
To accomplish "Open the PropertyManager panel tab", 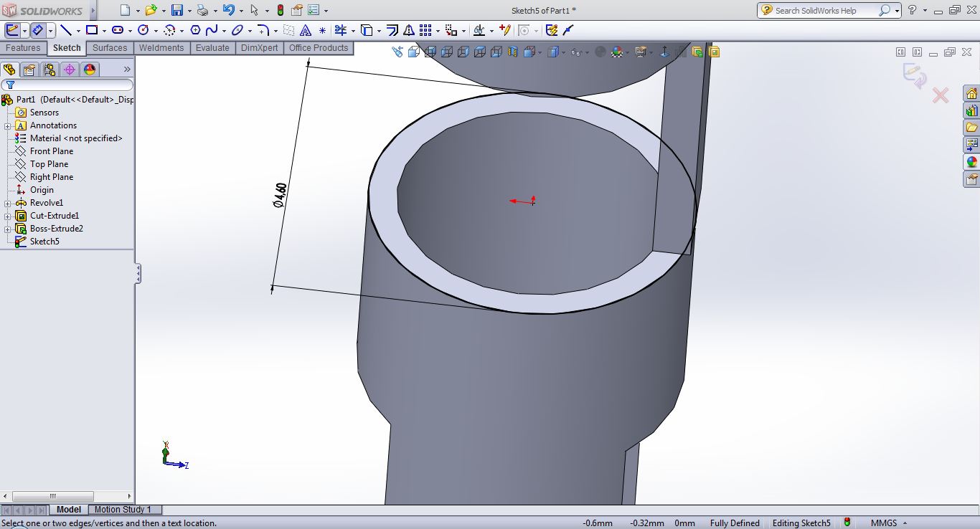I will coord(29,70).
